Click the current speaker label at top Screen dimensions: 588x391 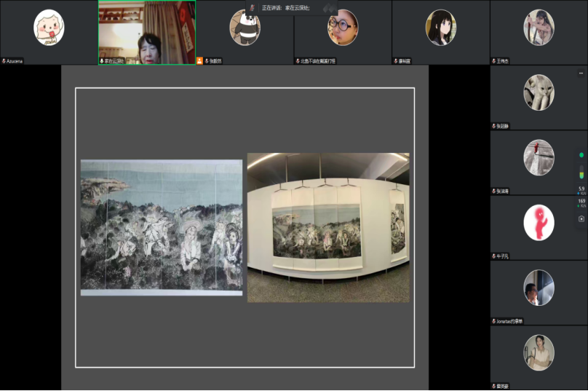click(x=285, y=8)
